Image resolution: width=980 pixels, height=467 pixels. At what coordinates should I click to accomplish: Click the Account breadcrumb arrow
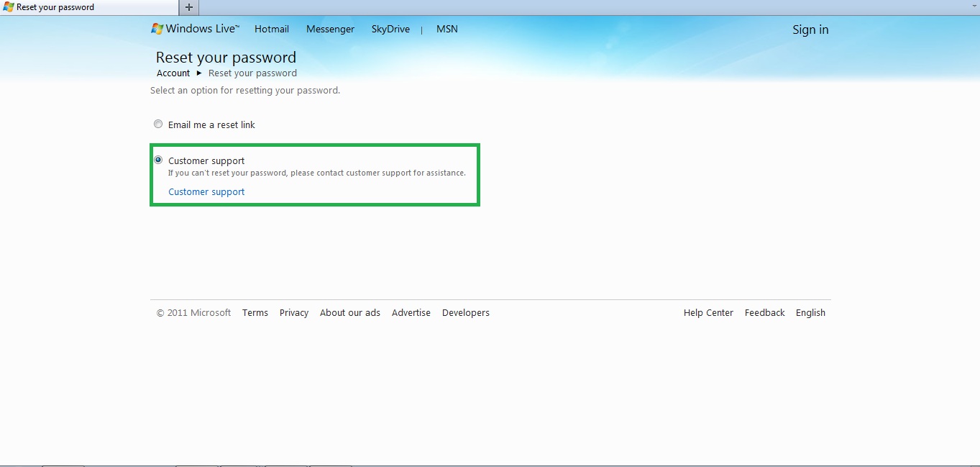click(199, 73)
